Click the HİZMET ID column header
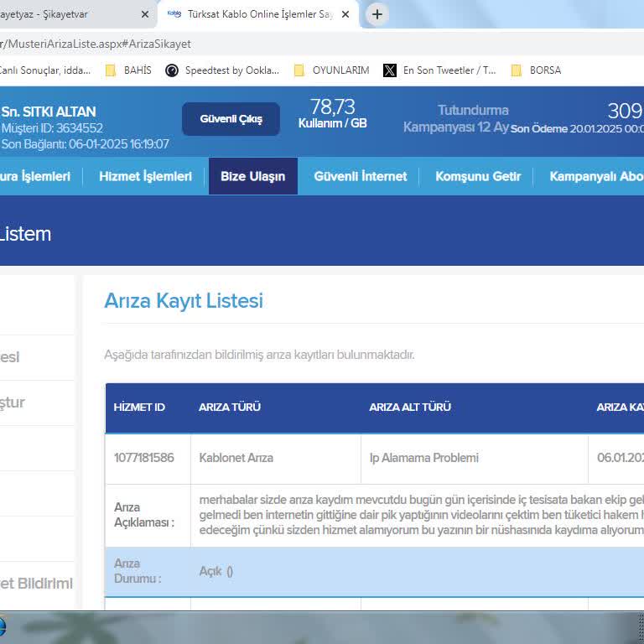Screen dimensions: 644x644 tap(139, 407)
